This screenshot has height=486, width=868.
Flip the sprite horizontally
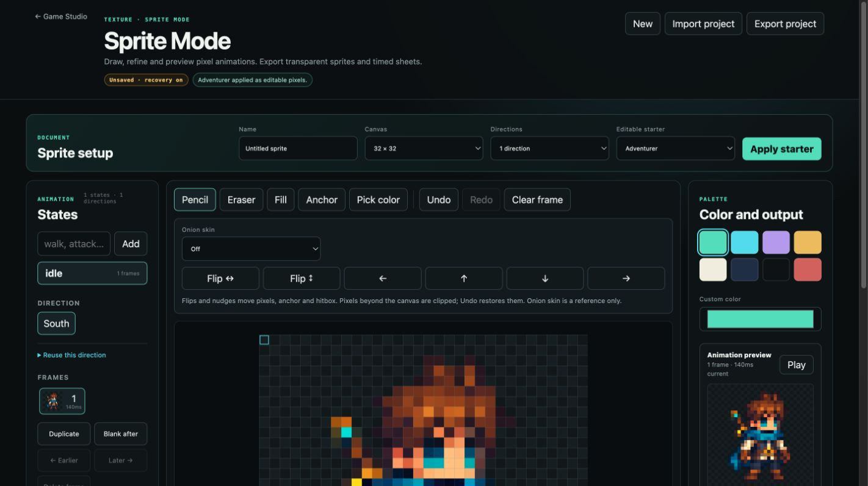click(x=220, y=278)
